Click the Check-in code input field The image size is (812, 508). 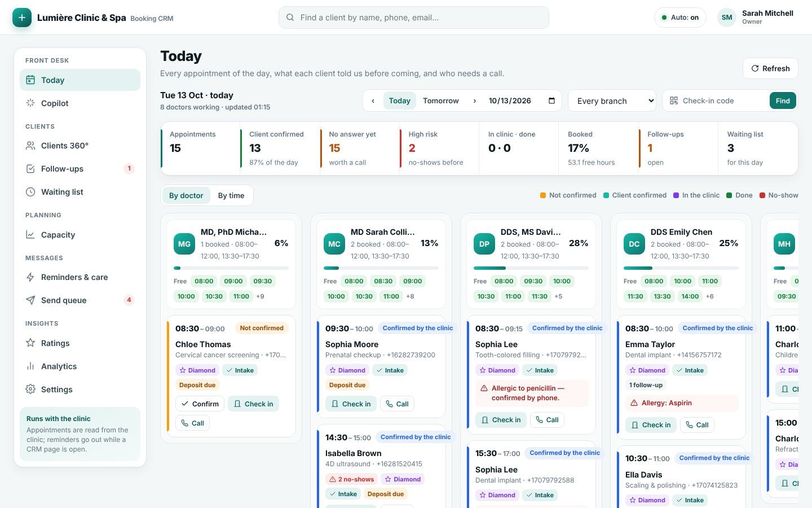click(723, 101)
